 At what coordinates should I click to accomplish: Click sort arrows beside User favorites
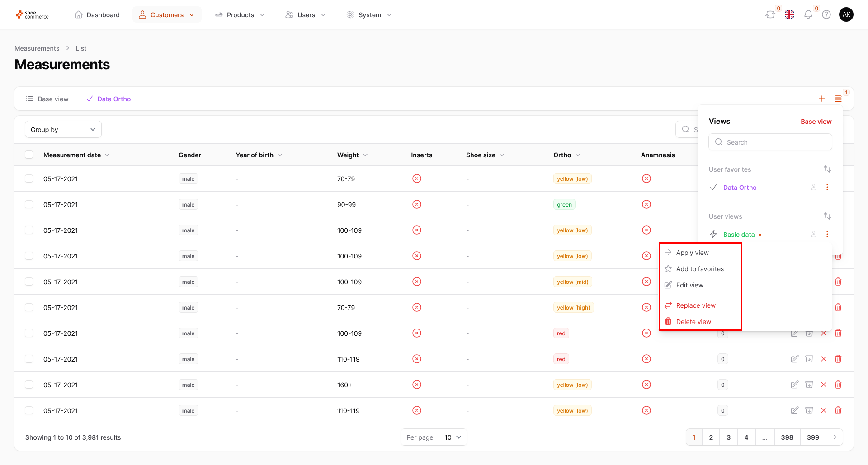pos(827,169)
